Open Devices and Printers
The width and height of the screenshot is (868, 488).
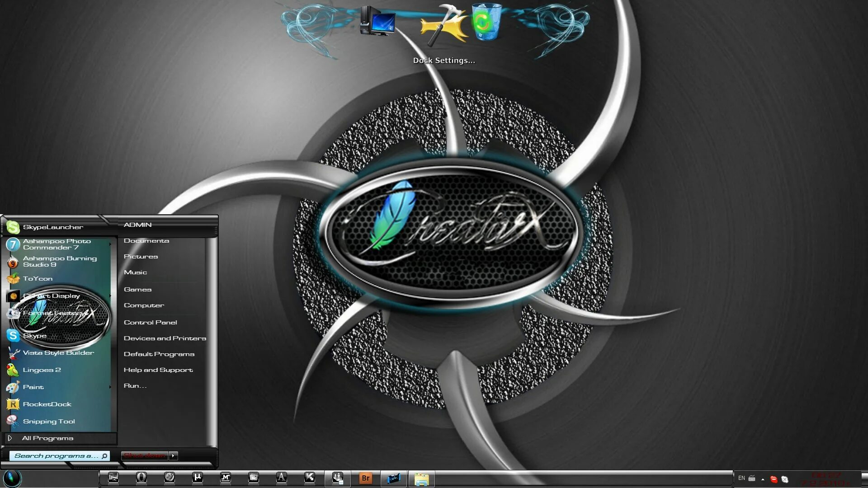click(x=165, y=338)
